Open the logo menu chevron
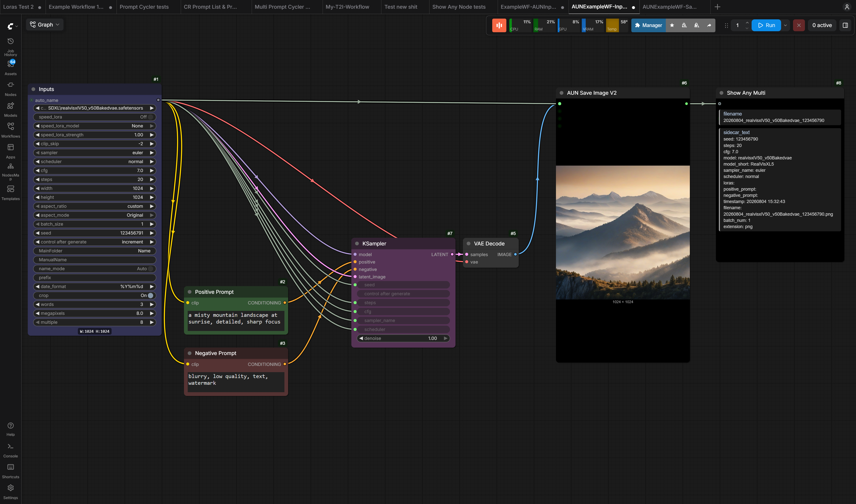The height and width of the screenshot is (504, 856). (17, 26)
